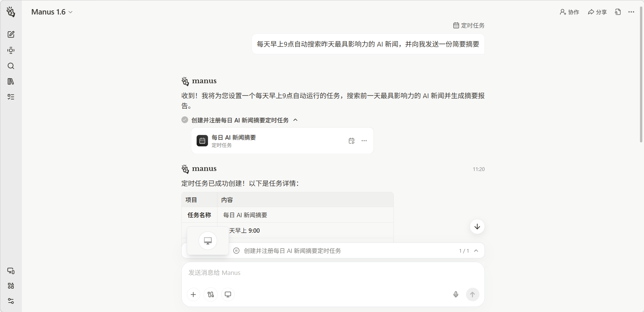Open the apps grid icon in sidebar
The width and height of the screenshot is (644, 312).
tap(11, 286)
